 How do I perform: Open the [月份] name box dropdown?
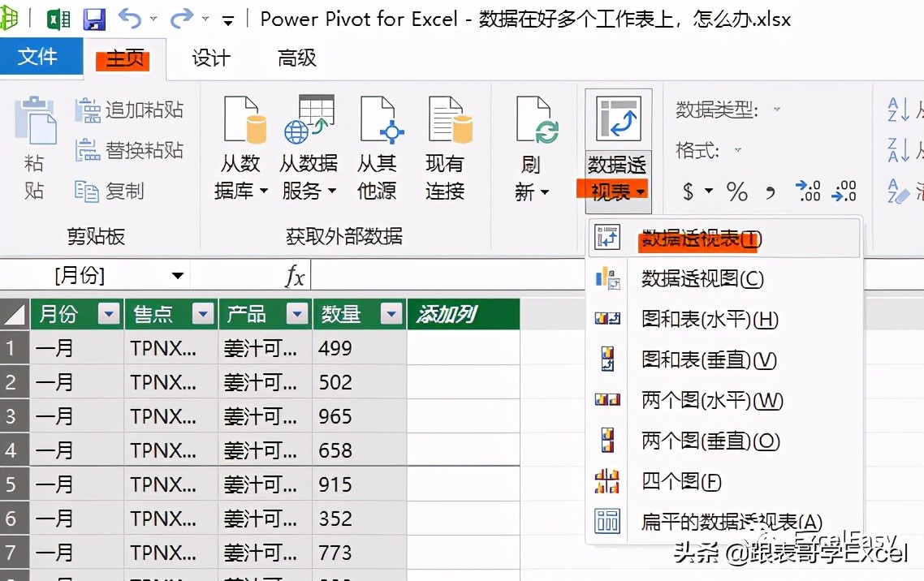point(177,276)
